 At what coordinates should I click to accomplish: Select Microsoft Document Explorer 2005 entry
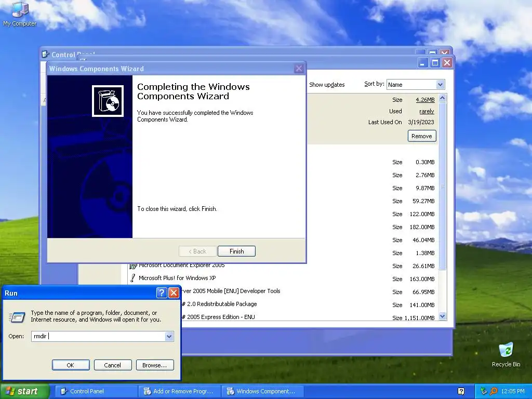coord(181,265)
